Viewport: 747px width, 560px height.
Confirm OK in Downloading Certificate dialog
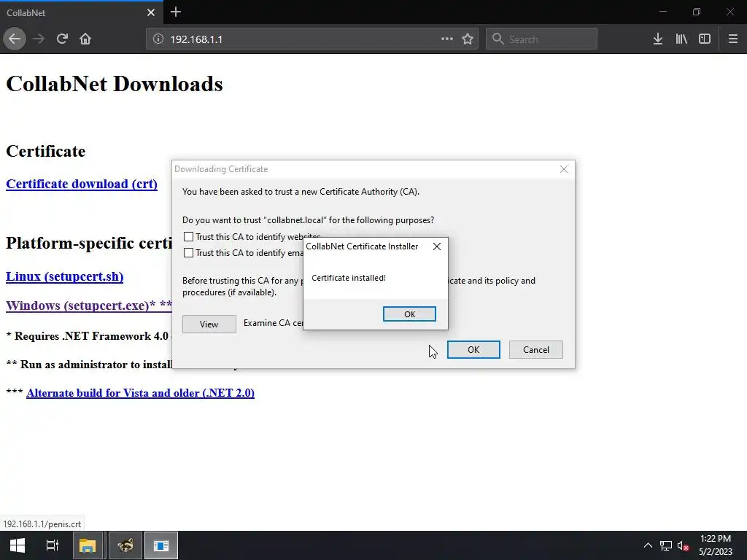tap(473, 349)
